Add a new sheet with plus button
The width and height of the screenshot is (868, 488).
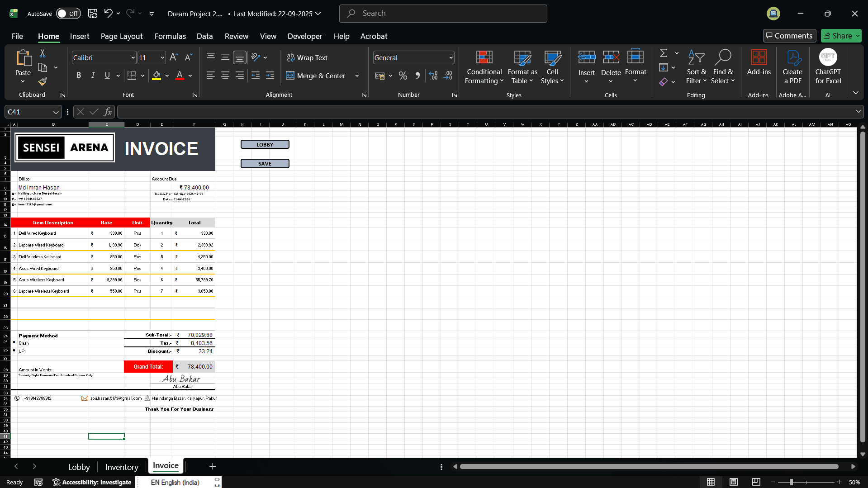pyautogui.click(x=213, y=466)
